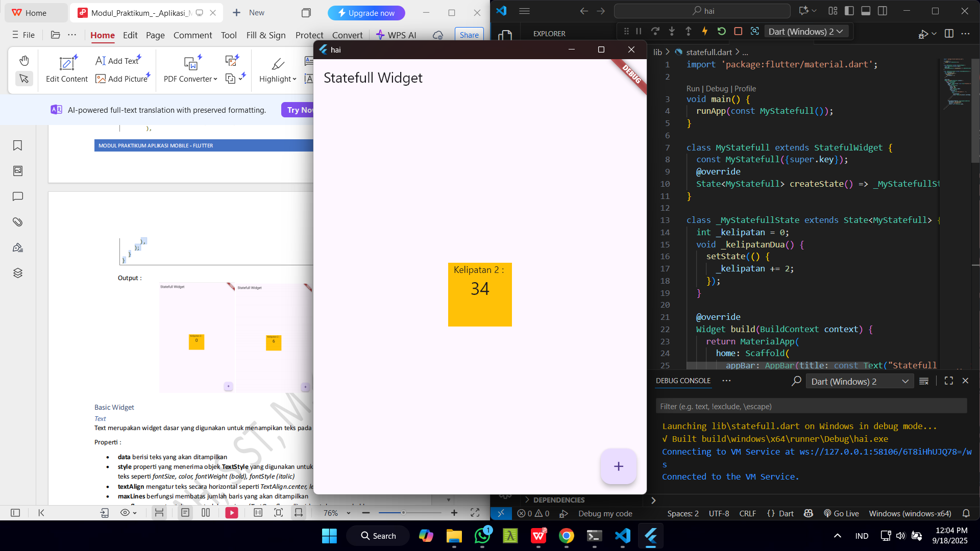This screenshot has height=551, width=980.
Task: Trigger Flutter Hot Reload lightning icon
Action: [x=705, y=32]
